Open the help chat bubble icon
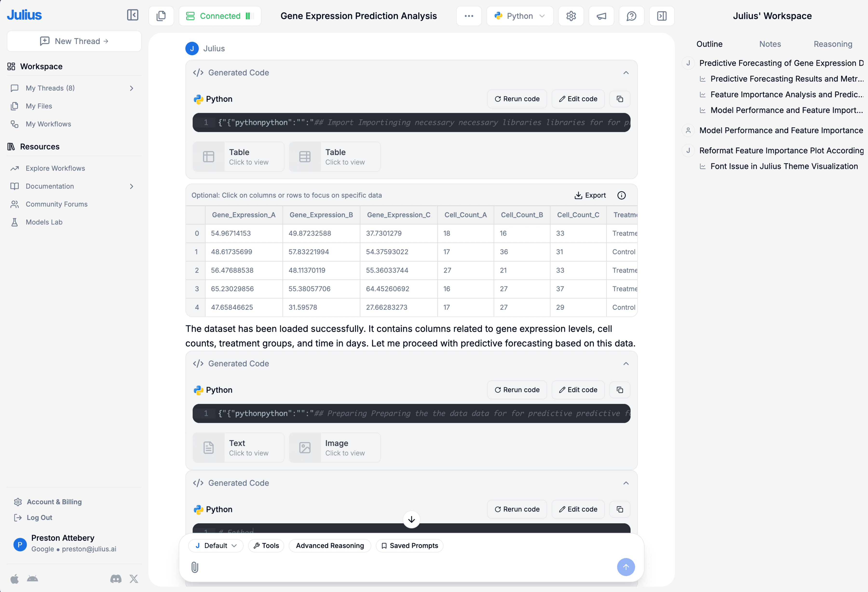Screen dimensions: 868x592 631,16
